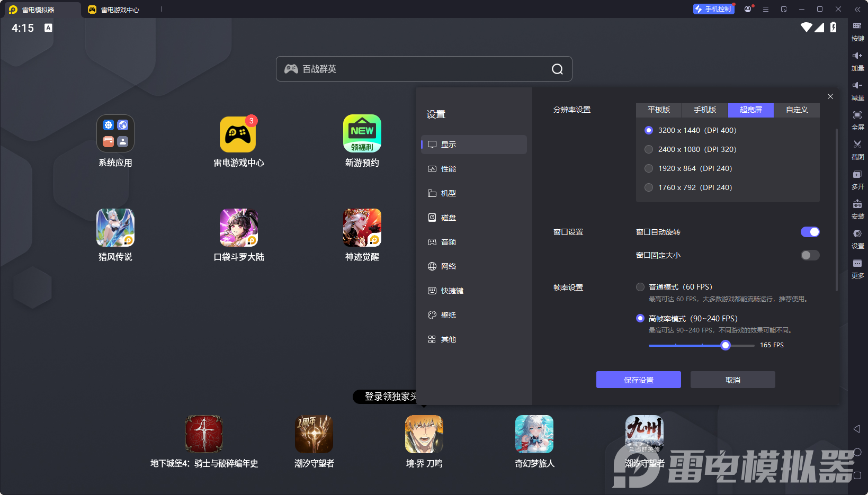The image size is (868, 495).
Task: Tap the Android home circle button
Action: (857, 452)
